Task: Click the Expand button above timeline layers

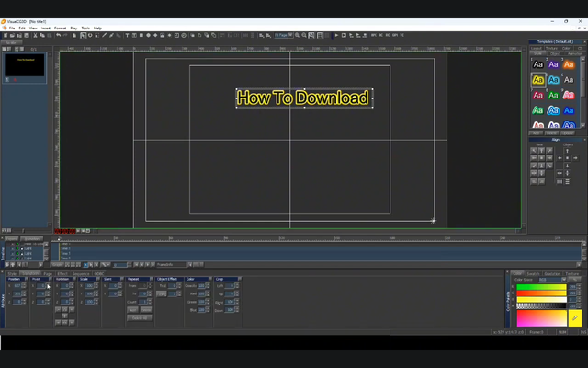Action: click(x=11, y=239)
